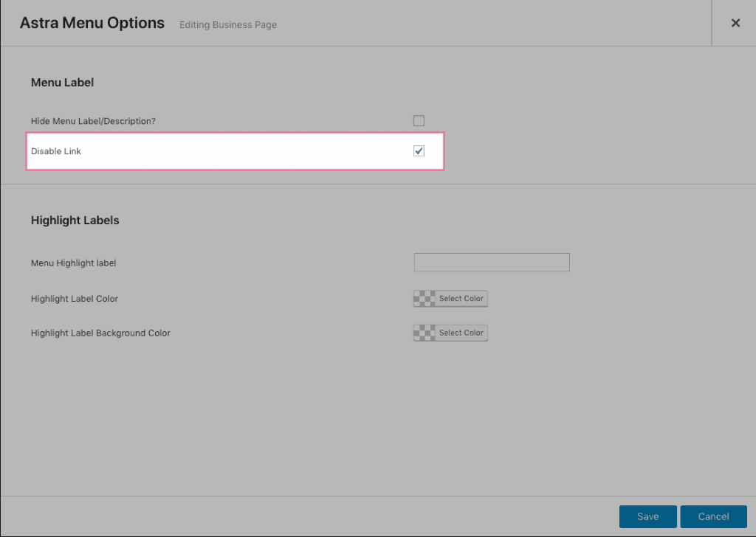The width and height of the screenshot is (756, 537).
Task: Close the Astra Menu Options dialog
Action: click(x=735, y=23)
